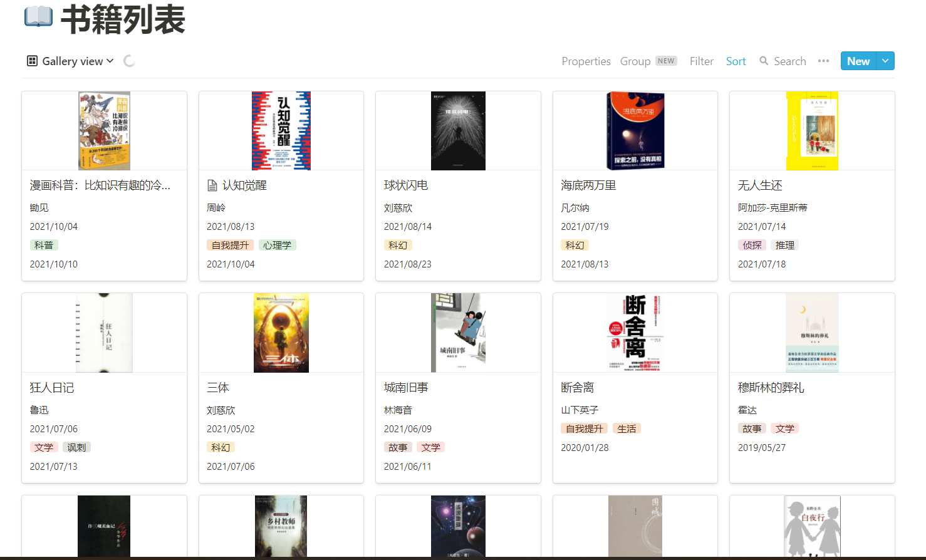The height and width of the screenshot is (560, 926).
Task: Click the New button
Action: [858, 61]
